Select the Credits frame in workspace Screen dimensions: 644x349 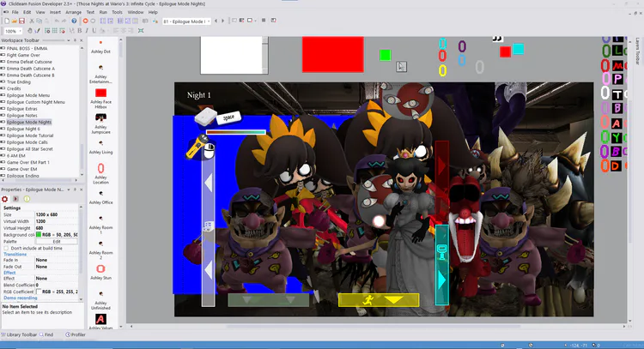14,88
